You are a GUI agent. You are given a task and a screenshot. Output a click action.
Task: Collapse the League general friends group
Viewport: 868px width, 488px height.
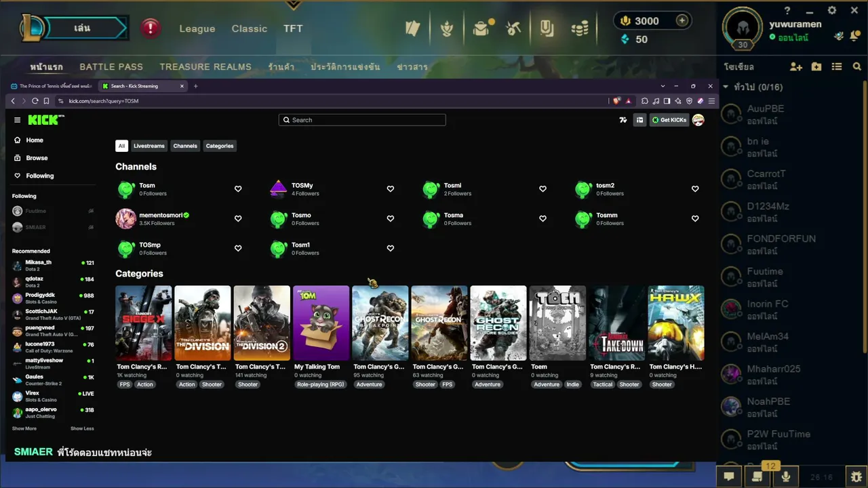click(x=726, y=87)
